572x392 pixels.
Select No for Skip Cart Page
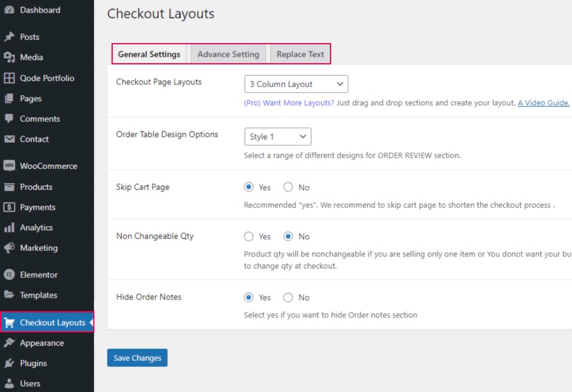[x=288, y=187]
